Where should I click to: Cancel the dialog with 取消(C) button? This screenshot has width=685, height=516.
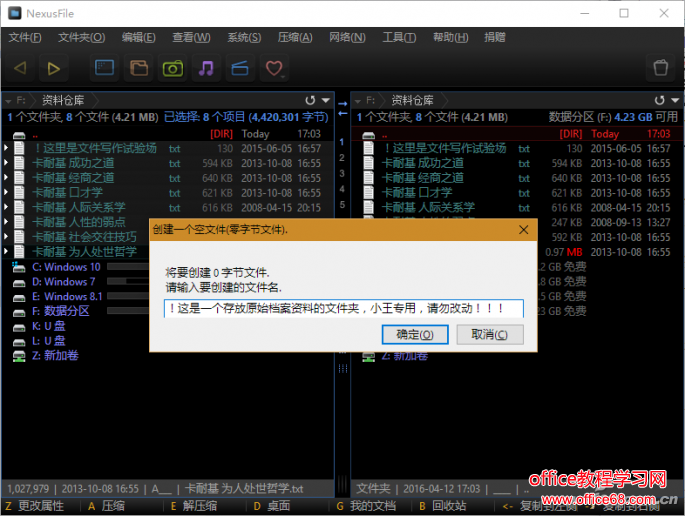tap(490, 335)
